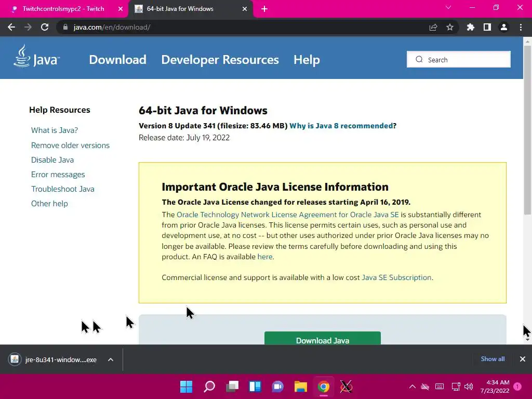Go back using the browser back arrow
The image size is (532, 399).
pyautogui.click(x=11, y=27)
